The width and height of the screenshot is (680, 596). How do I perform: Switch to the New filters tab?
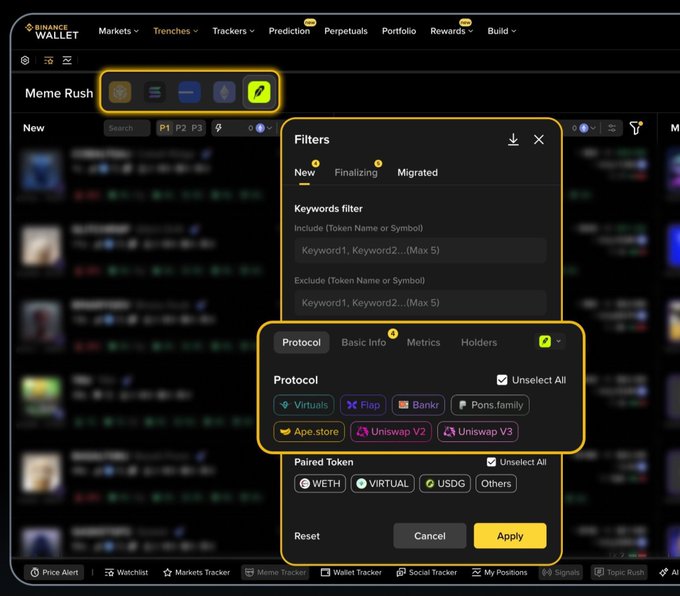click(x=304, y=173)
